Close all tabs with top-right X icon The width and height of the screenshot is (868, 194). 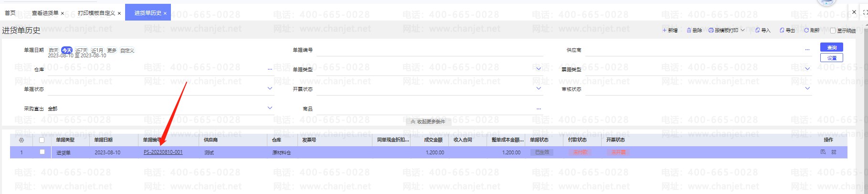[854, 12]
